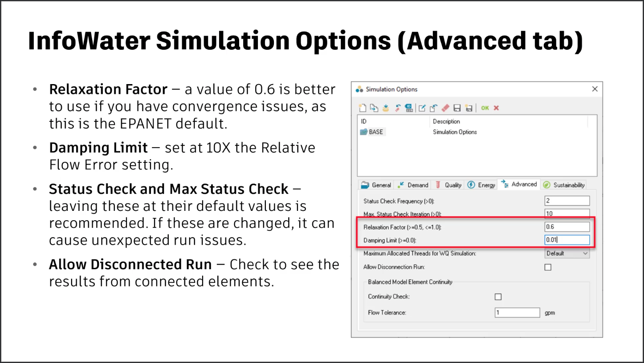The width and height of the screenshot is (644, 363).
Task: Switch to the General tab
Action: [376, 185]
